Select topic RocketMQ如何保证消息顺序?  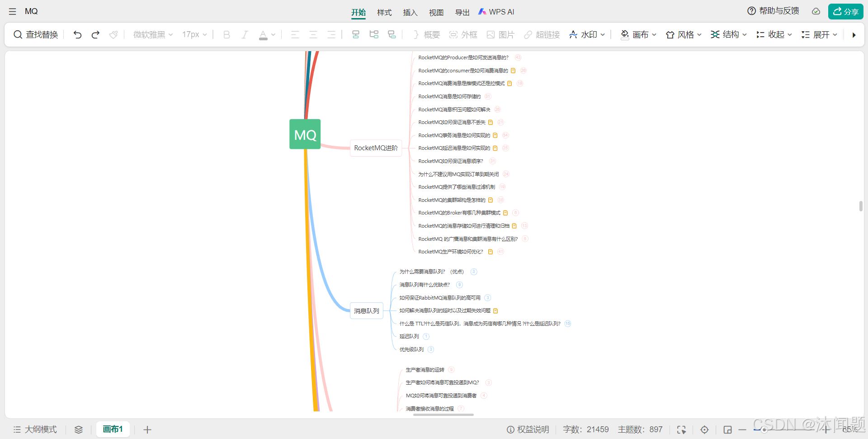[450, 161]
